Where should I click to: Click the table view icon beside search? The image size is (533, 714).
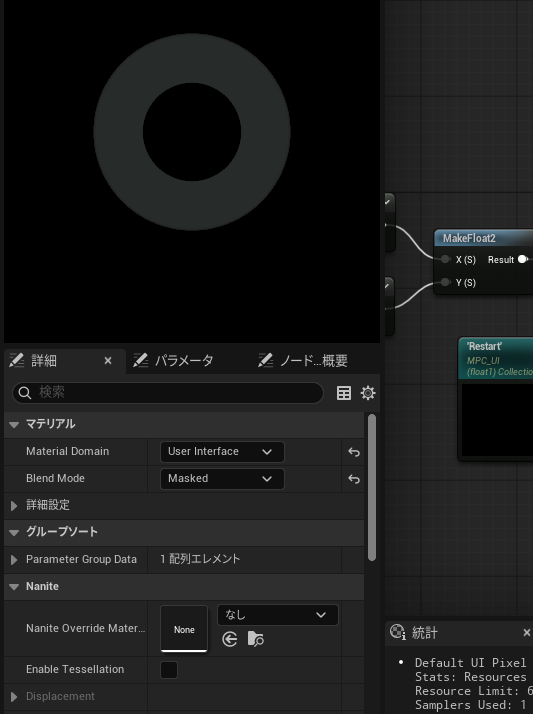click(344, 393)
